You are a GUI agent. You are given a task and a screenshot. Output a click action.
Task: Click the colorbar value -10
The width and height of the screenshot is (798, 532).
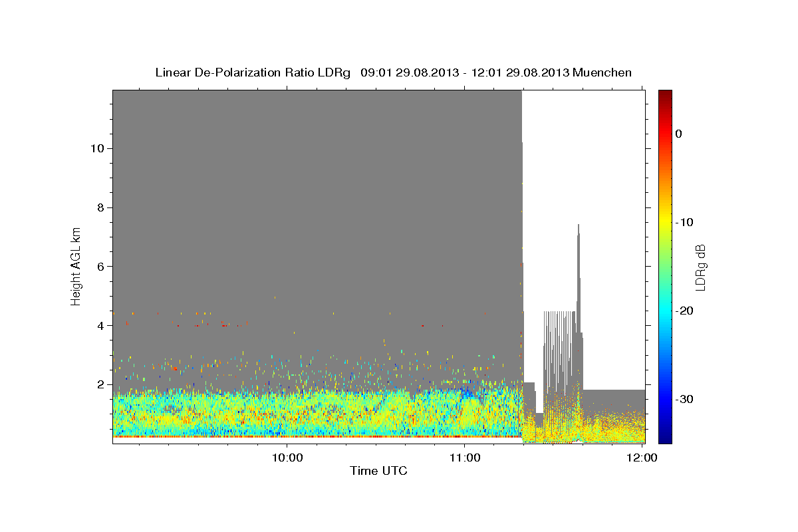pos(685,222)
